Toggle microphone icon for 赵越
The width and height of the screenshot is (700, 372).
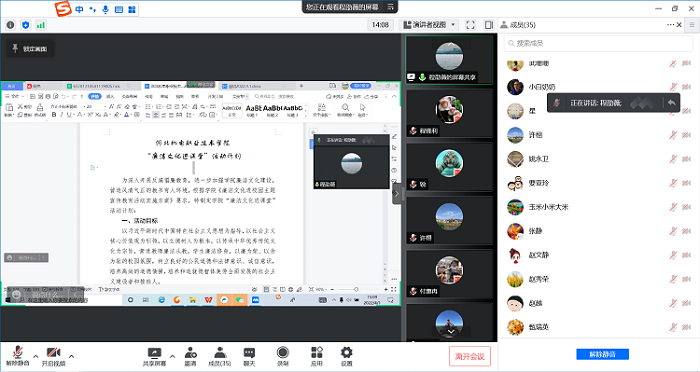673,303
